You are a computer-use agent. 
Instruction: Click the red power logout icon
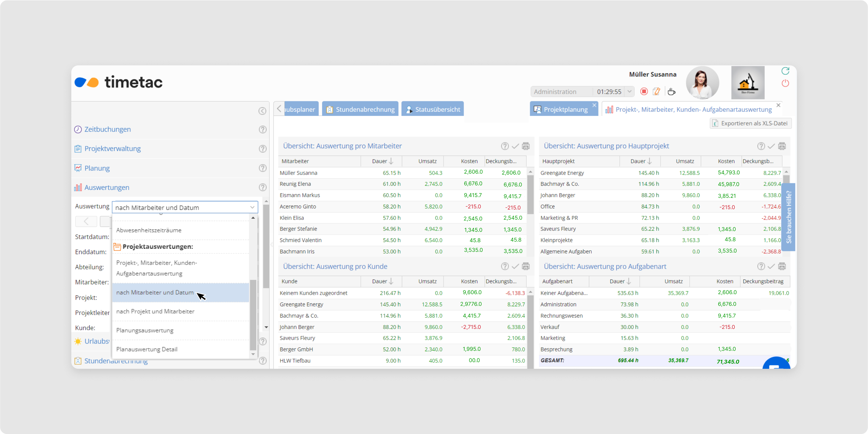click(785, 83)
